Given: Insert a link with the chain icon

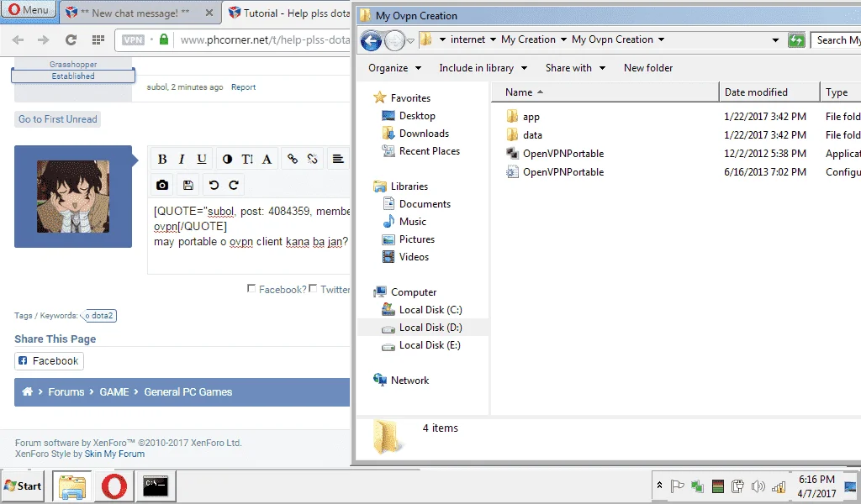Looking at the screenshot, I should [x=293, y=159].
